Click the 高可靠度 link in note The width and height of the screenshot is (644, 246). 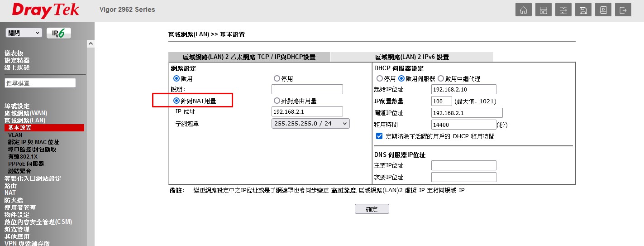(x=343, y=190)
